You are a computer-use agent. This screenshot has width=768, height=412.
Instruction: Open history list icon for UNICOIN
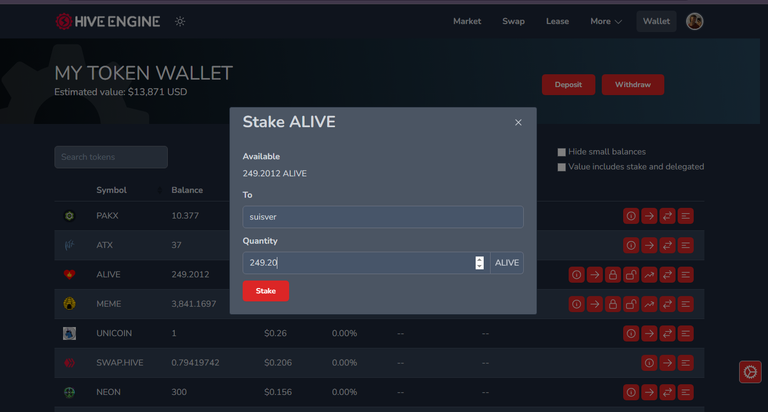tap(685, 334)
